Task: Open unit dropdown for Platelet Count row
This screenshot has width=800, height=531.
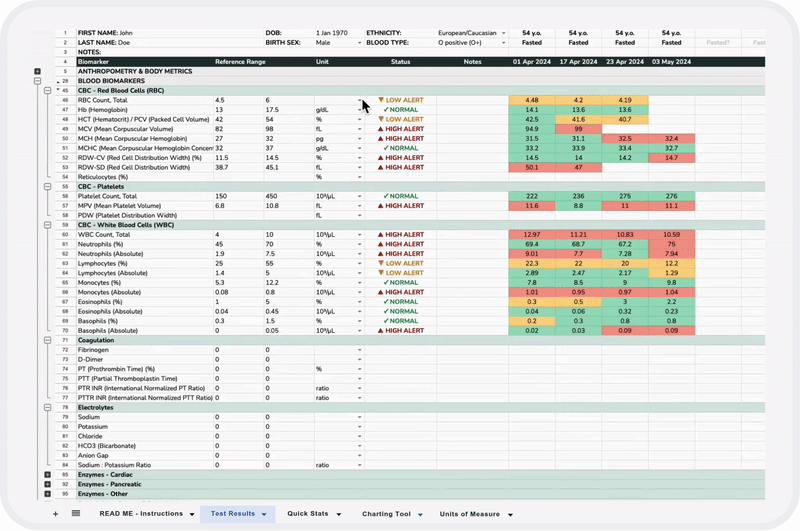Action: point(360,196)
